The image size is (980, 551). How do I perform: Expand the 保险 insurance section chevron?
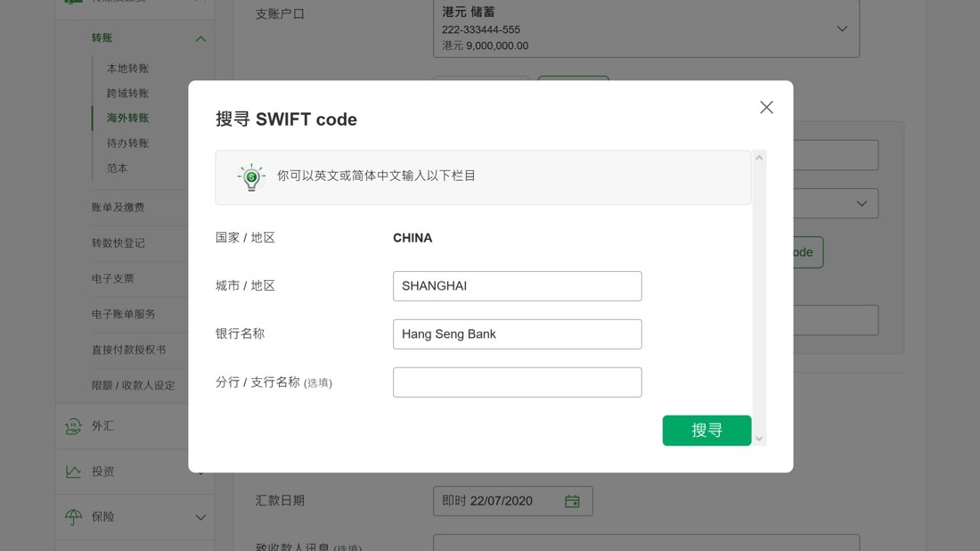(x=200, y=517)
